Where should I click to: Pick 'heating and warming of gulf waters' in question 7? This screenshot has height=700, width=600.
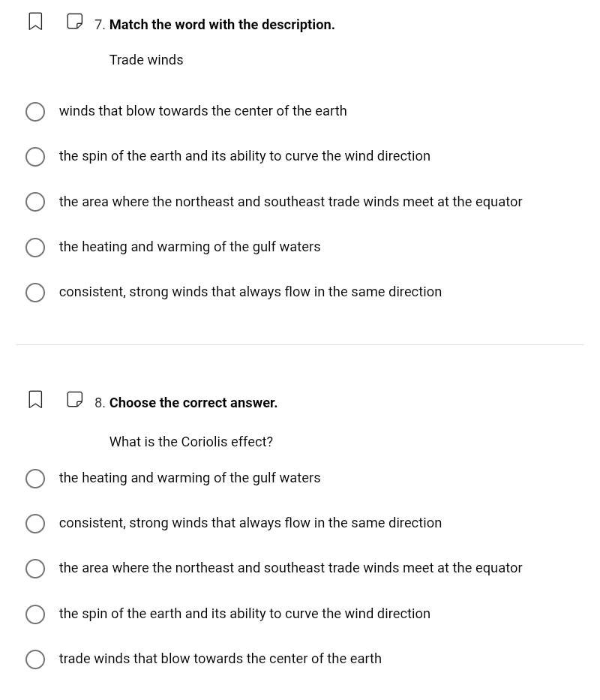tap(35, 248)
